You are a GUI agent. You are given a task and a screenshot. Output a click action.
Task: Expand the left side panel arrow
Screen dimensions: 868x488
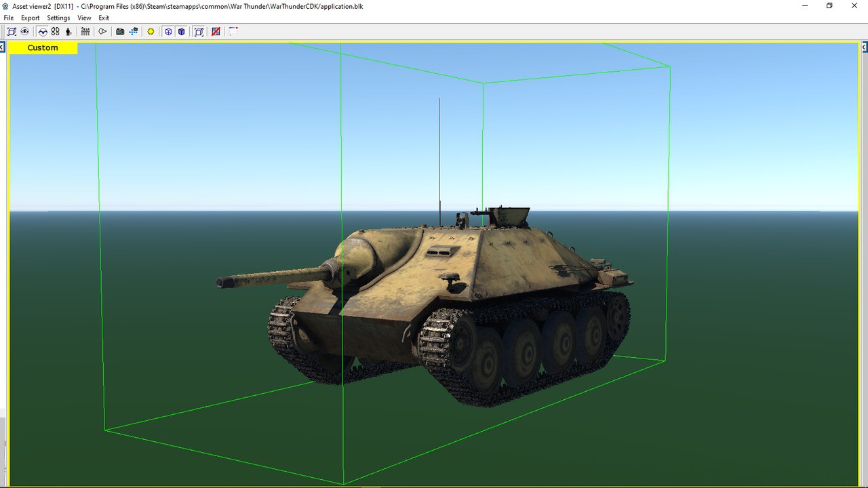[x=3, y=47]
